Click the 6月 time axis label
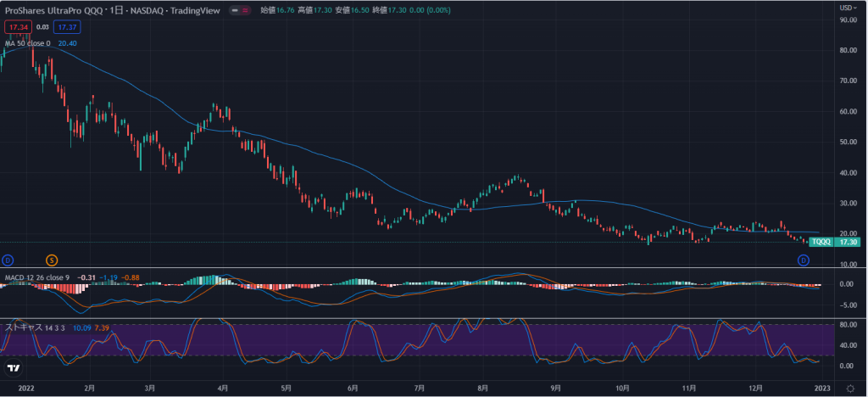Screen dimensions: 868x397 pos(353,388)
